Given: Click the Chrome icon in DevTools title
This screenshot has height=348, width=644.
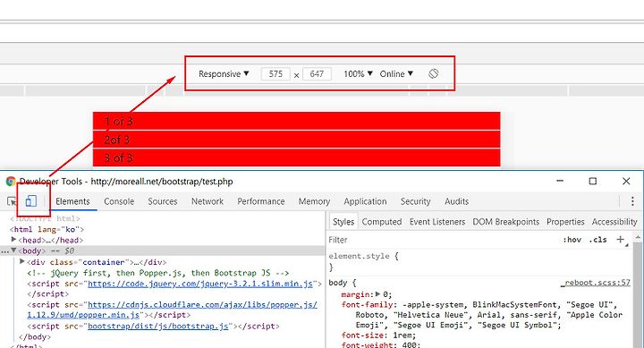Looking at the screenshot, I should 10,182.
